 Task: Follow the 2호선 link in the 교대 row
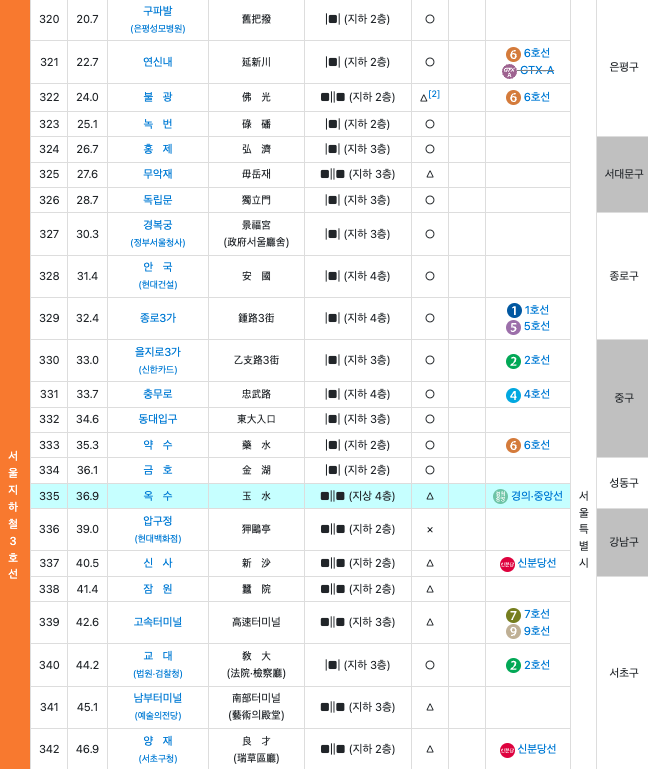537,665
